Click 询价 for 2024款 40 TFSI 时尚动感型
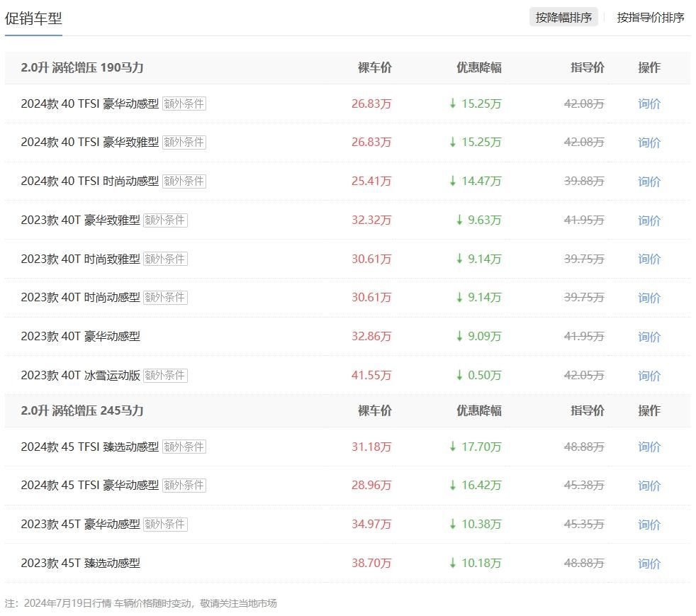Image resolution: width=696 pixels, height=616 pixels. (x=649, y=181)
